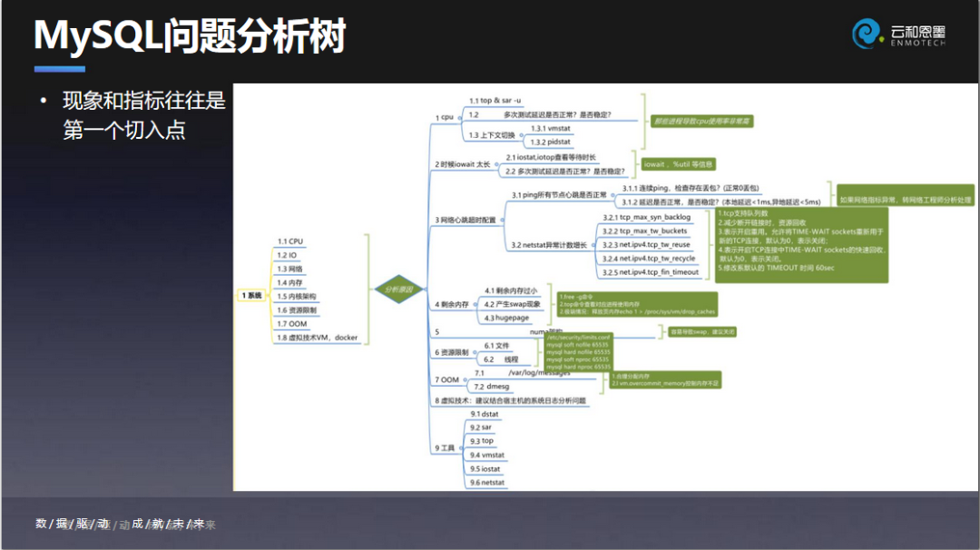Select the slide title MySQL问题分析树
The image size is (980, 550).
pyautogui.click(x=190, y=35)
